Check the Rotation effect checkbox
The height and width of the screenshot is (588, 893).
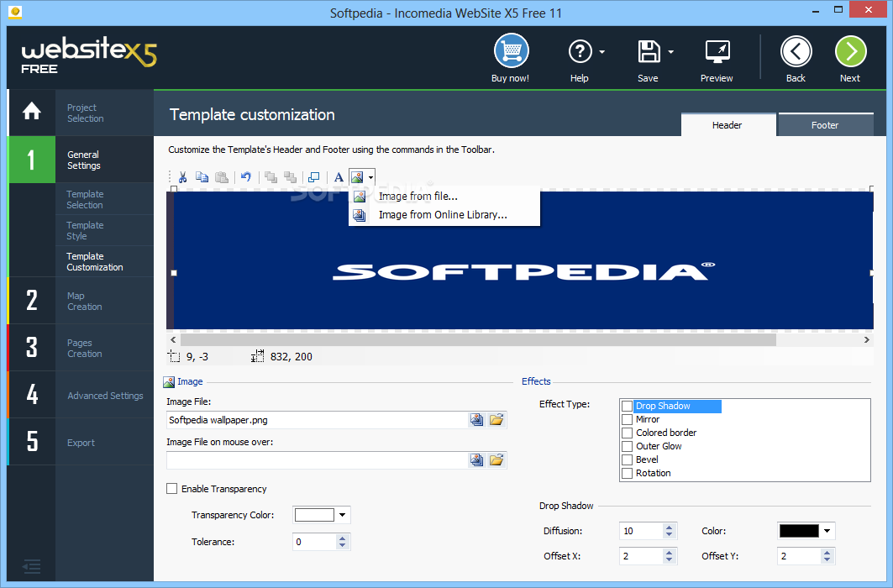pos(627,473)
